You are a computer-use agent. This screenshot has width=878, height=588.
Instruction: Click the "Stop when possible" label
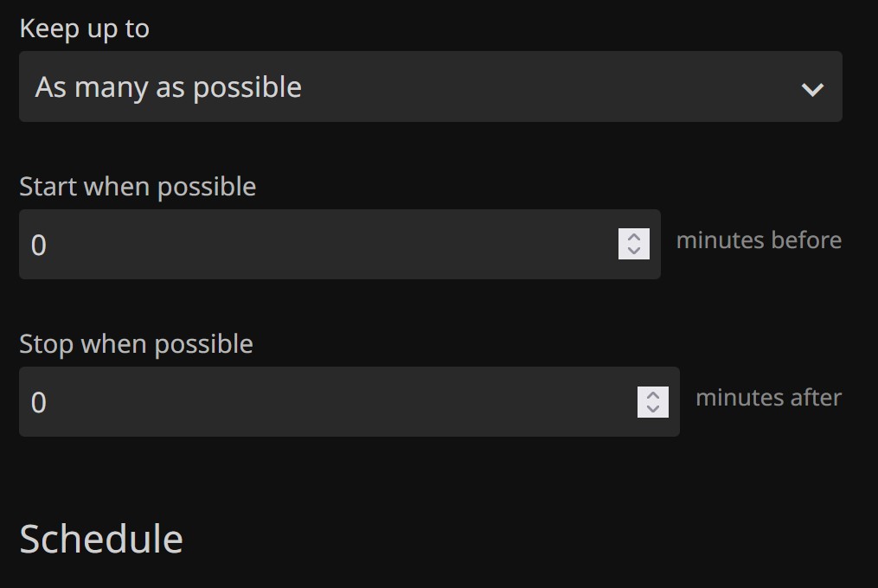(x=137, y=344)
